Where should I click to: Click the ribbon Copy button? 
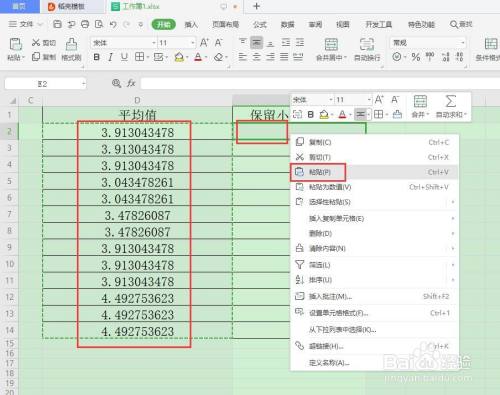pos(43,57)
